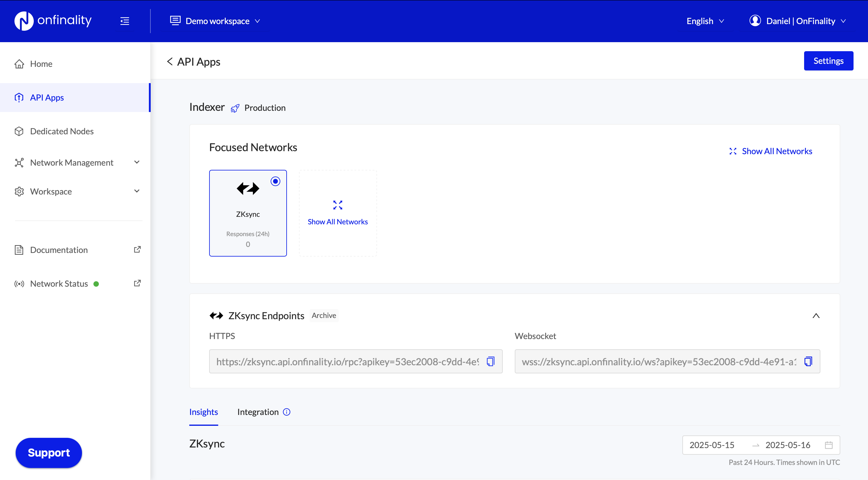Screen dimensions: 868x480
Task: Collapse the ZKsync Endpoints panel
Action: coord(816,316)
